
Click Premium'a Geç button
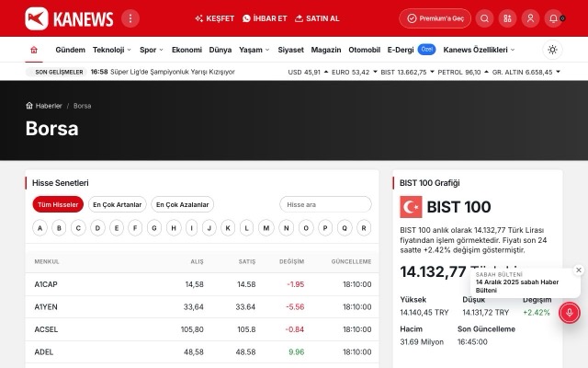[x=435, y=18]
